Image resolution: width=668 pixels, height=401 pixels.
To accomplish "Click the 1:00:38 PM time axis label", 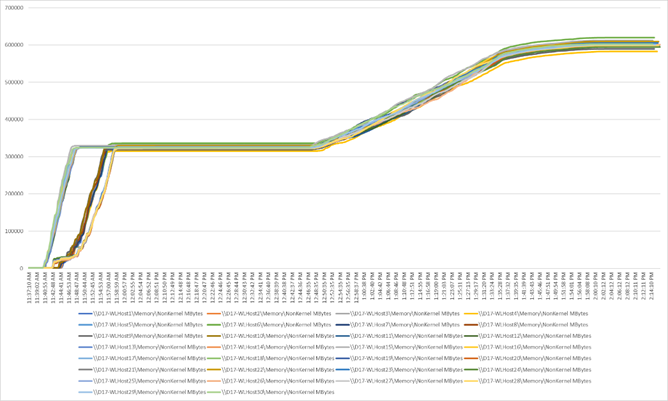I will pos(364,287).
